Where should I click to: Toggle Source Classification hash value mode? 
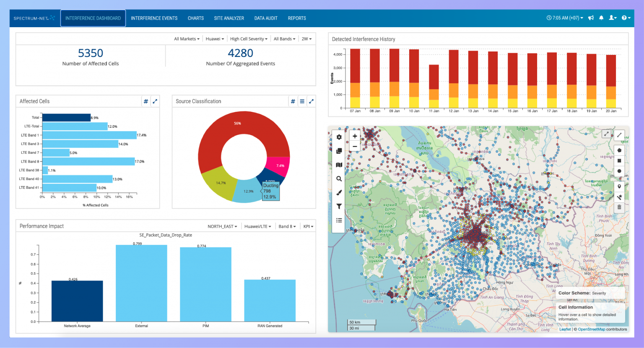tap(293, 101)
